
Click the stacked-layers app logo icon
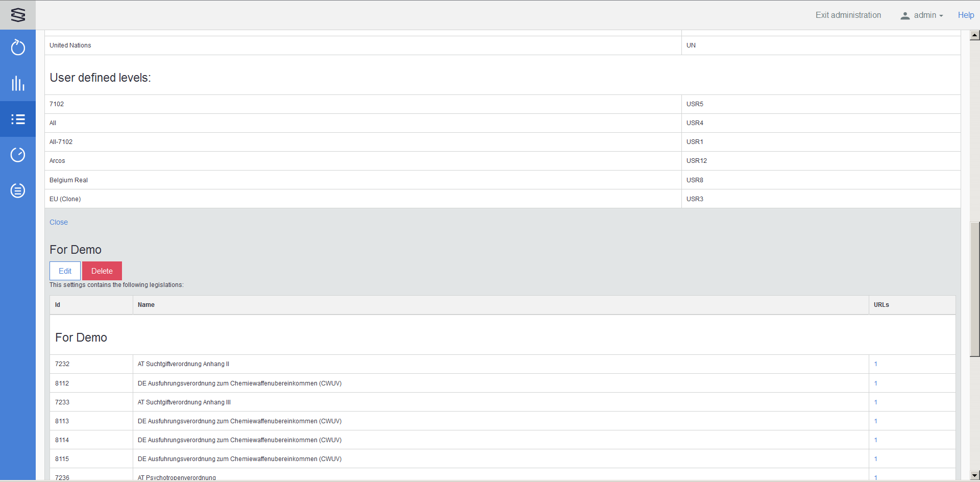[18, 15]
